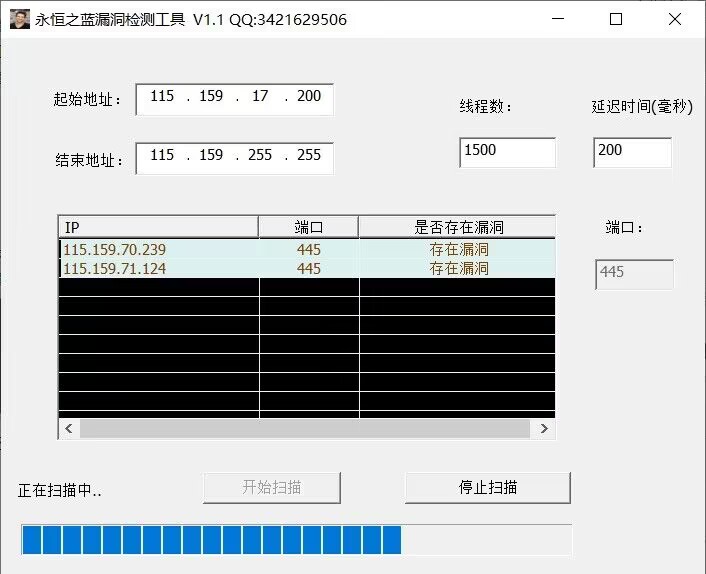Click first octet 115 of 起始地址

coord(162,96)
